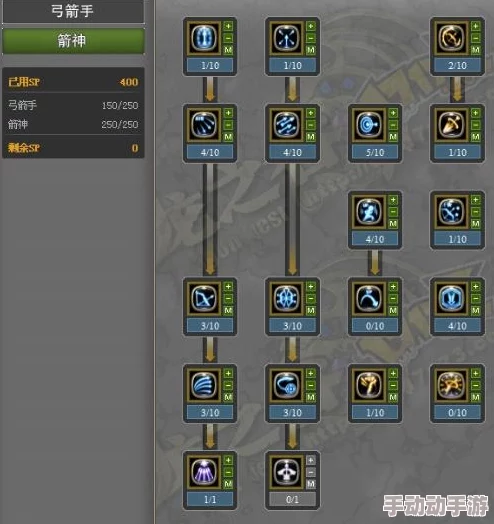
Task: Click the golden bow skill icon at 2/10
Action: coord(451,37)
